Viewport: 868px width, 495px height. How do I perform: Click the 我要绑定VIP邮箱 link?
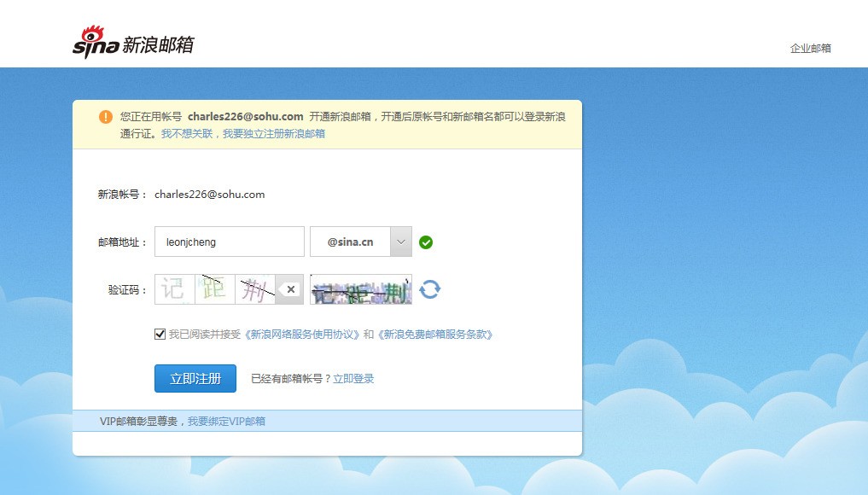pos(226,422)
